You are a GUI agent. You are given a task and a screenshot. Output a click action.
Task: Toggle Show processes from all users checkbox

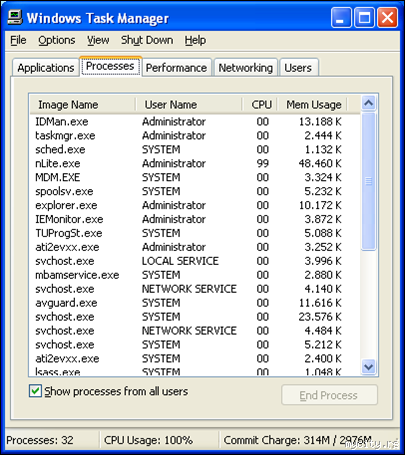click(35, 391)
